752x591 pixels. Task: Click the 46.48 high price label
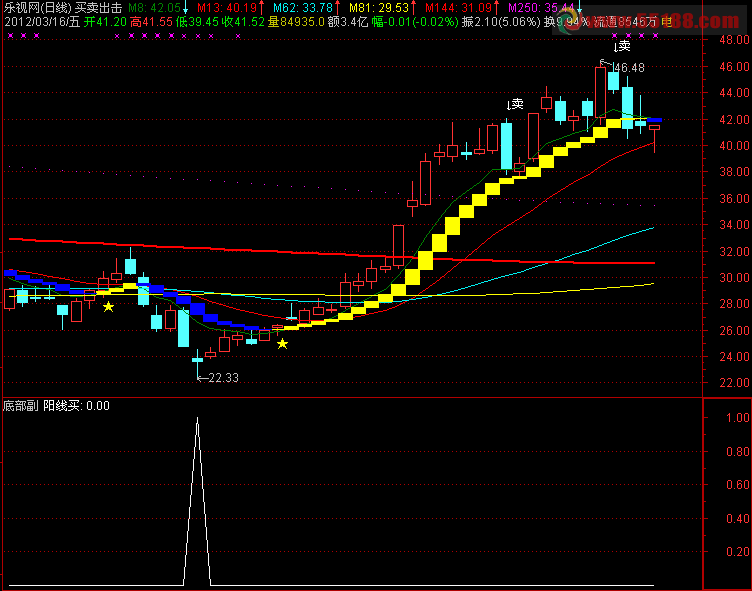[630, 68]
